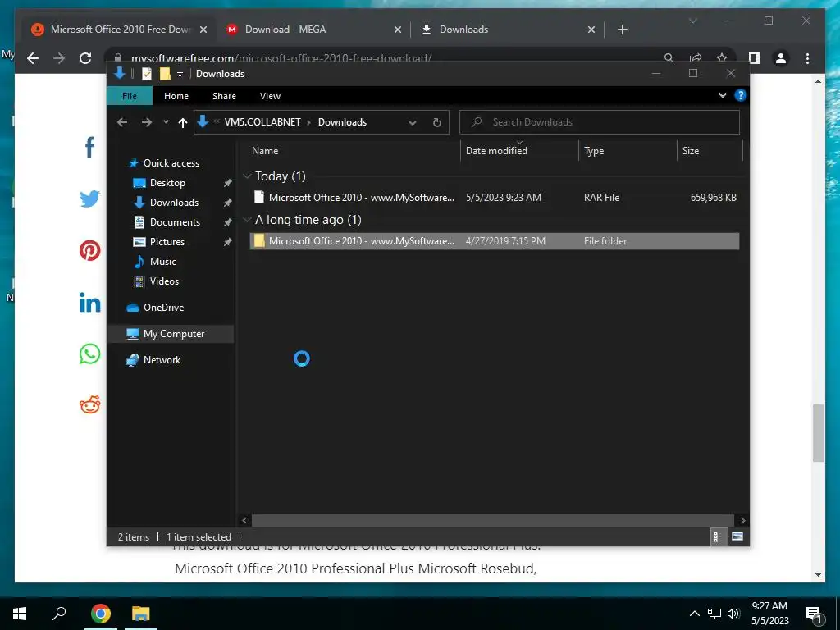Screen dimensions: 840x630
Task: Open Customize Quick Access Toolbar dropdown
Action: tap(180, 74)
